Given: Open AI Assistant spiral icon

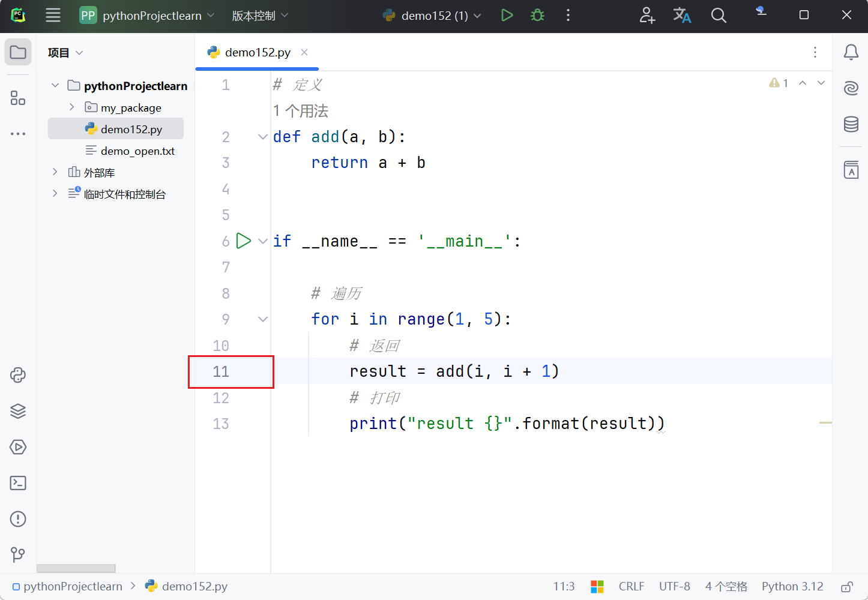Looking at the screenshot, I should pyautogui.click(x=851, y=88).
